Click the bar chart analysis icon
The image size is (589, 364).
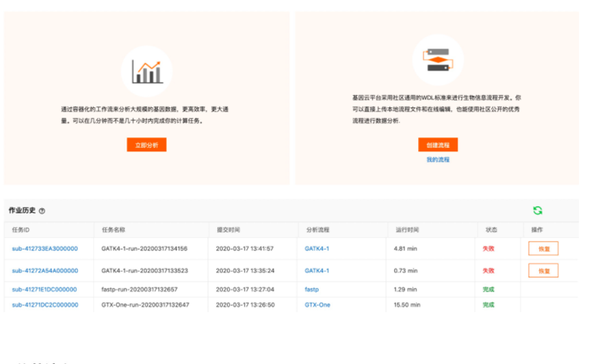point(146,71)
